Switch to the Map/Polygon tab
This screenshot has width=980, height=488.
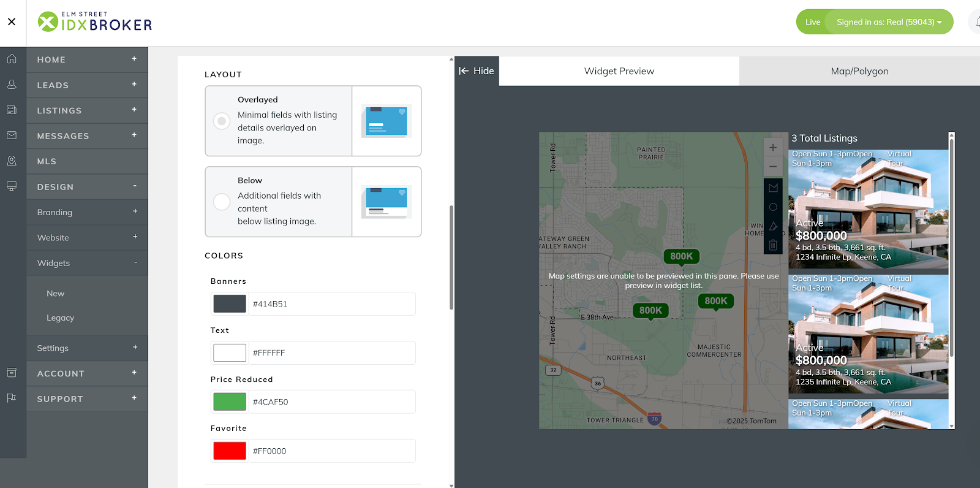(859, 71)
